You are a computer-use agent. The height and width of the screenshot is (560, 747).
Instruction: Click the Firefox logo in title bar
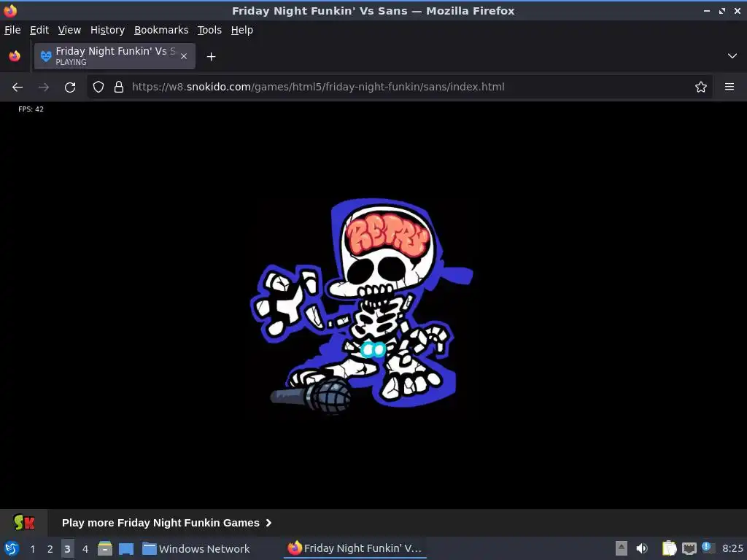point(10,10)
